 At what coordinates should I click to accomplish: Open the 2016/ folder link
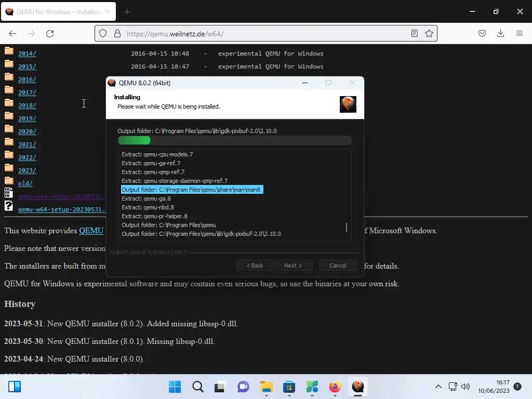pyautogui.click(x=27, y=79)
